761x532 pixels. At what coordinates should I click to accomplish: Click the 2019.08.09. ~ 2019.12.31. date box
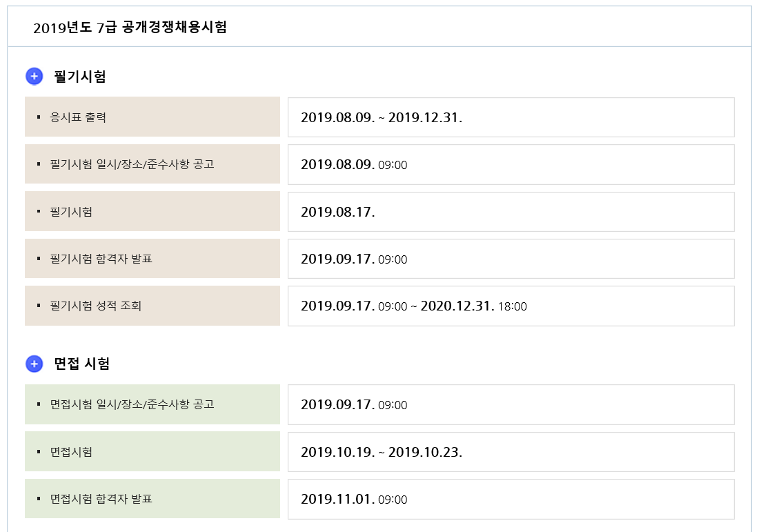[x=511, y=117]
